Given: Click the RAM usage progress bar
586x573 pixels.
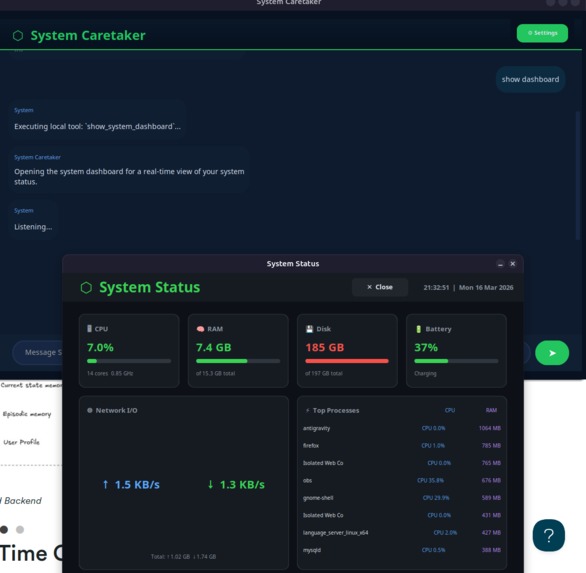Looking at the screenshot, I should pos(238,361).
